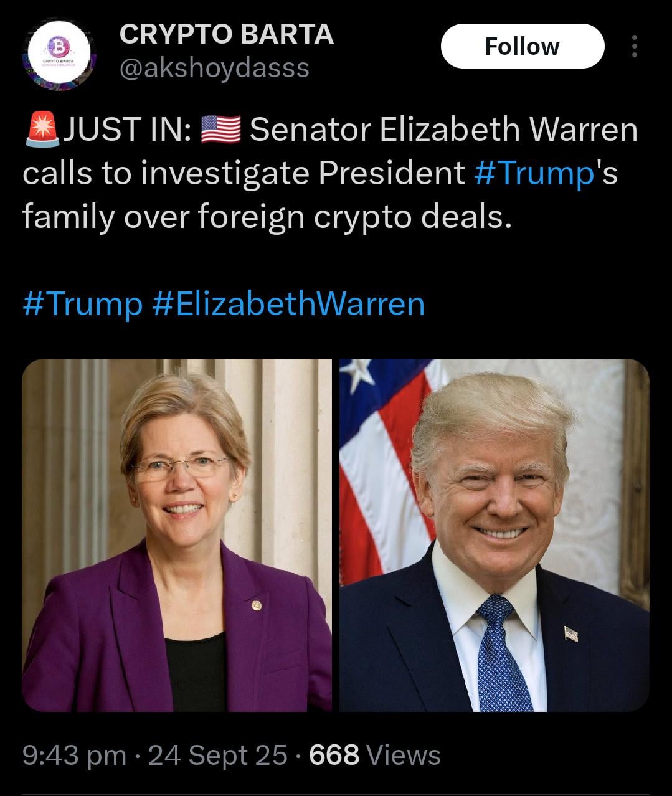This screenshot has height=796, width=672.
Task: Open the 668 Views count
Action: (x=375, y=755)
